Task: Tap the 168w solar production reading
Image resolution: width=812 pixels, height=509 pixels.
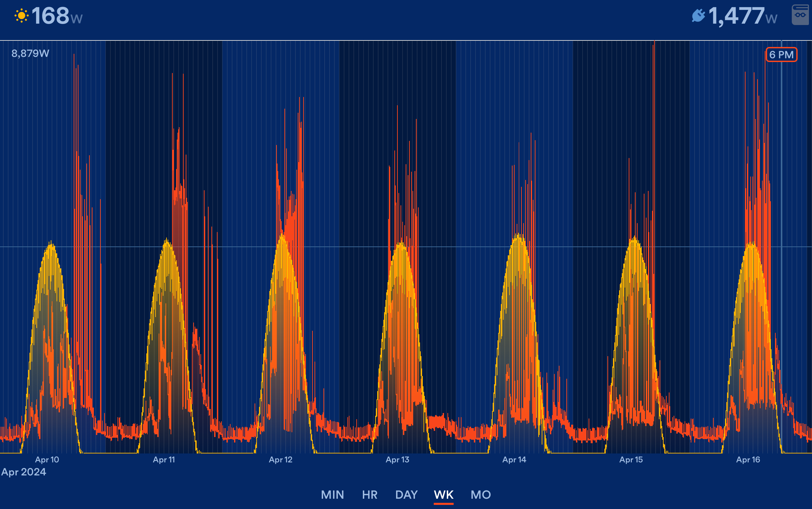Action: (x=57, y=16)
